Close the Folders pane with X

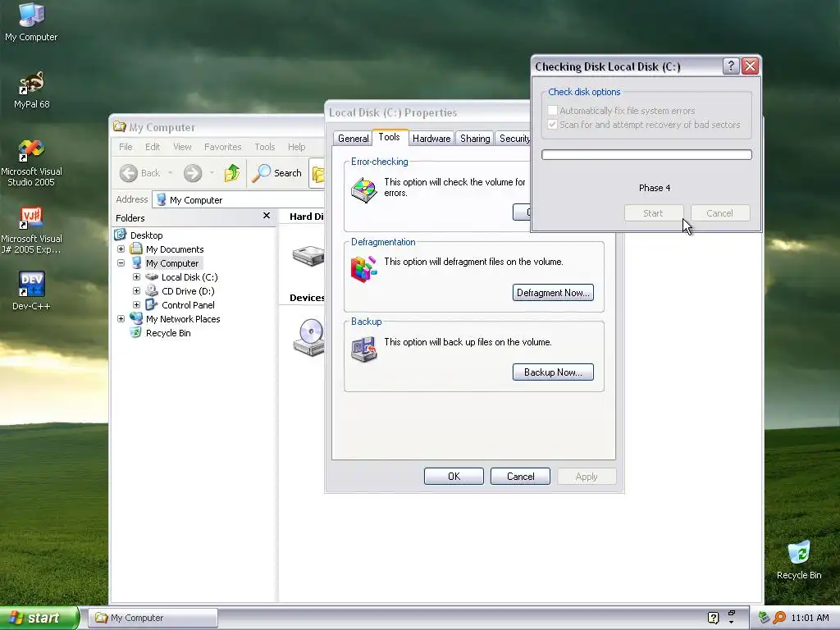pyautogui.click(x=267, y=216)
